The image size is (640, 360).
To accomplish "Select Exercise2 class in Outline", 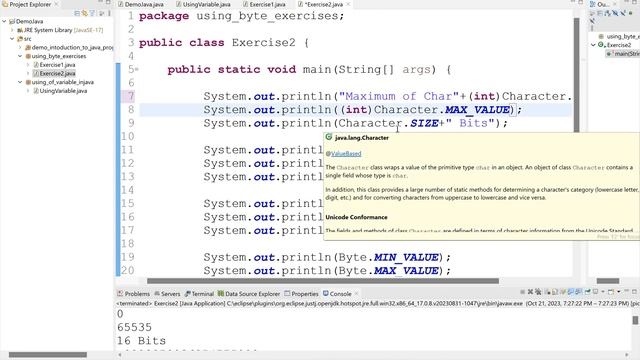I will 615,45.
